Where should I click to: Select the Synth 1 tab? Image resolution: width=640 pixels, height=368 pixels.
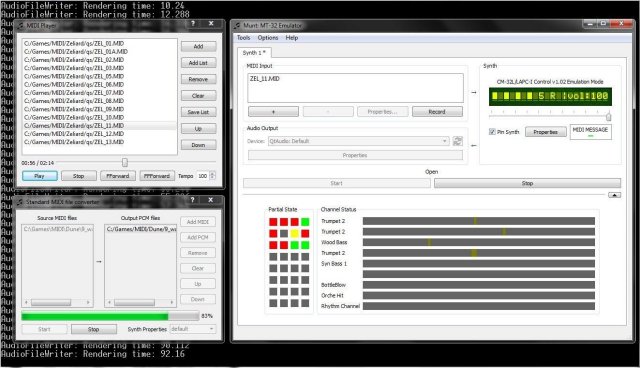tap(254, 53)
